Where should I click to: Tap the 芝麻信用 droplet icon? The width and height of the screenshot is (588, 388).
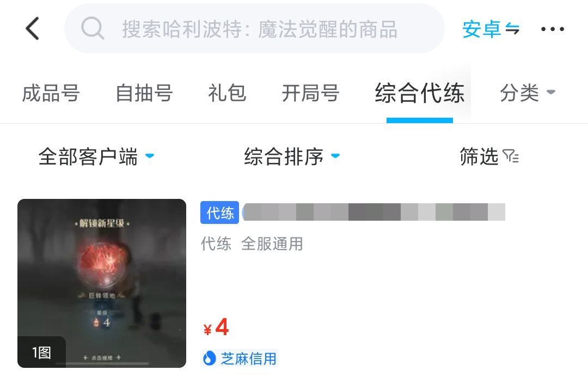(x=209, y=359)
